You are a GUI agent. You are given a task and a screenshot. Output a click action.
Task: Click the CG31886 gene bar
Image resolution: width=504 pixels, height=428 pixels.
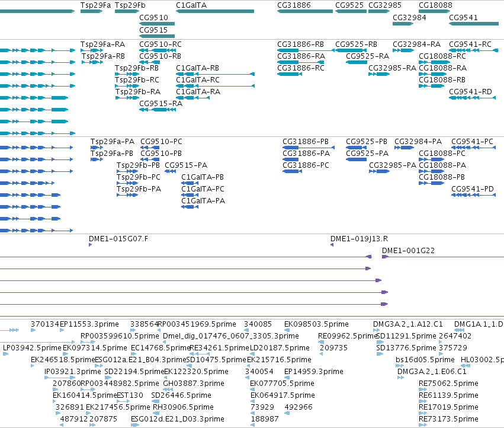305,11
